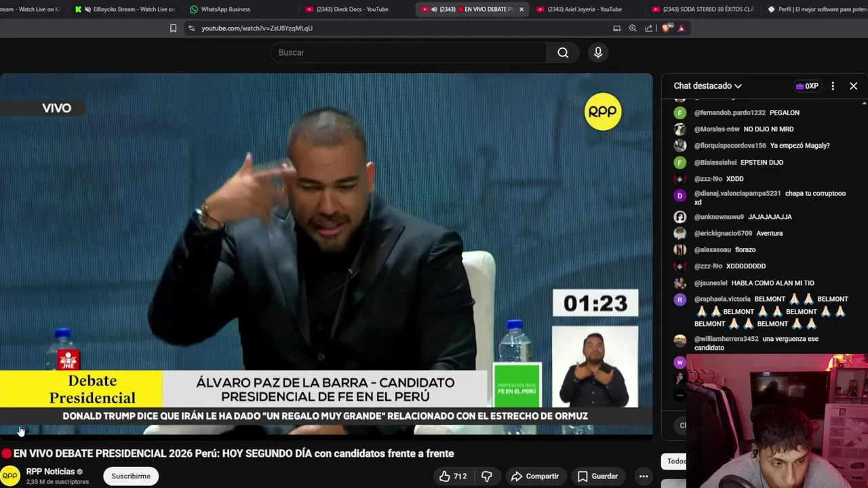Click the EN VIVO DEBATE PRESIDENCIAL video title
868x488 pixels.
coord(233,453)
